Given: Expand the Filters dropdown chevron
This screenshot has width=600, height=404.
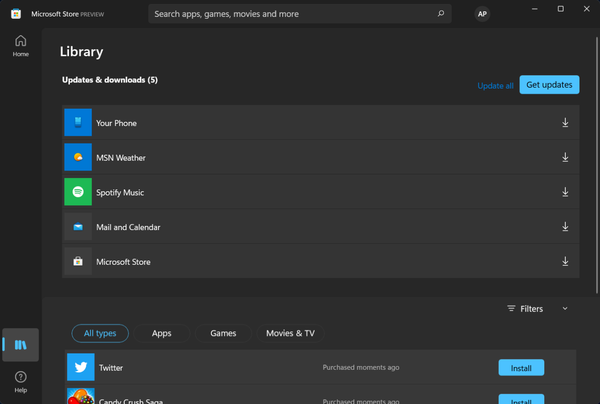Looking at the screenshot, I should pos(565,308).
